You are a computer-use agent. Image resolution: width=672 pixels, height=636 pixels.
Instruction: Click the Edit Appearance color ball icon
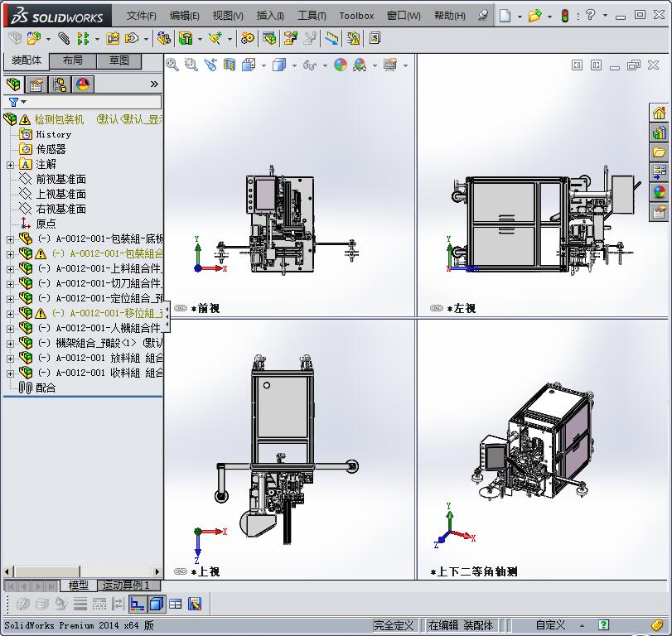pos(341,65)
